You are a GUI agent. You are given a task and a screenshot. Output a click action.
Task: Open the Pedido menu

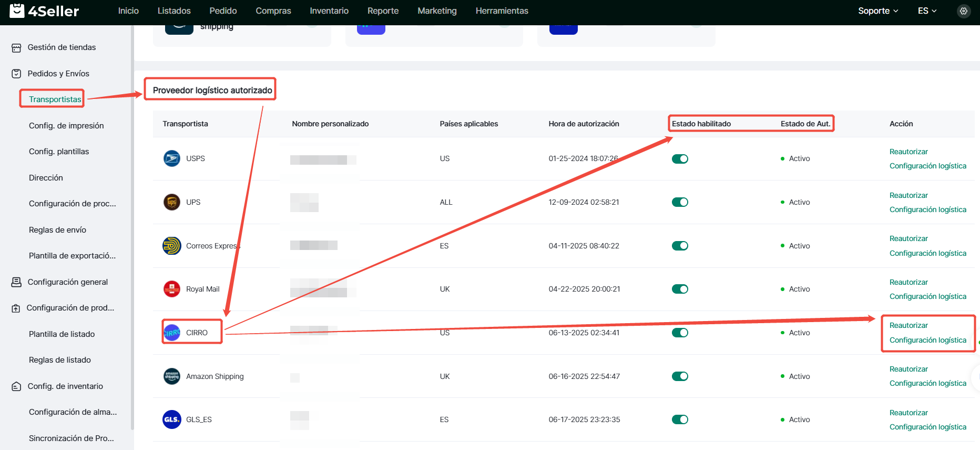(223, 11)
